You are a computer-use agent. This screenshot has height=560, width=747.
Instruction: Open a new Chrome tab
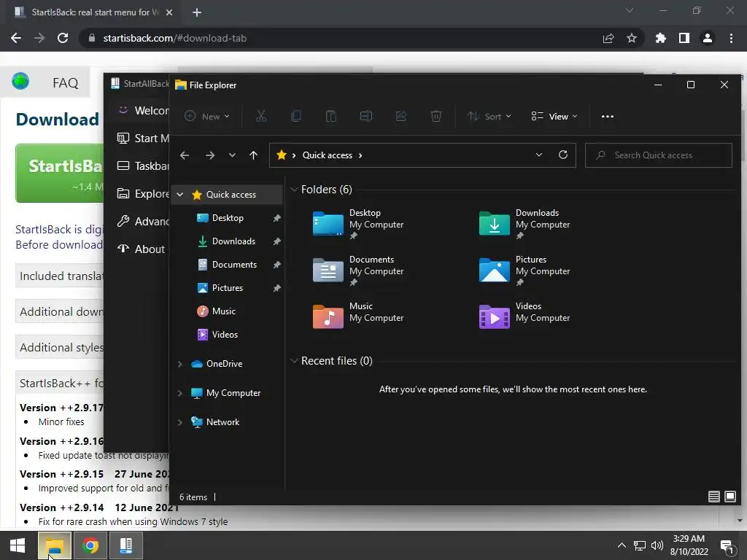[197, 12]
